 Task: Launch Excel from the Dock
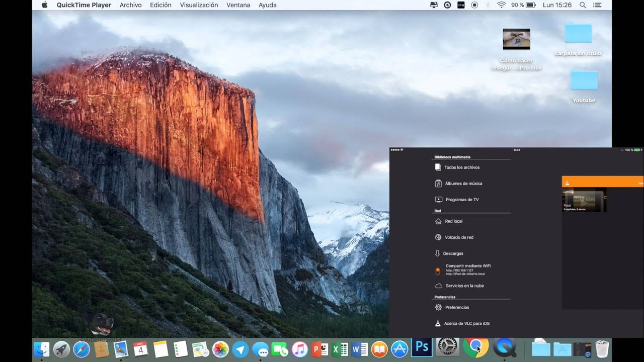[340, 348]
